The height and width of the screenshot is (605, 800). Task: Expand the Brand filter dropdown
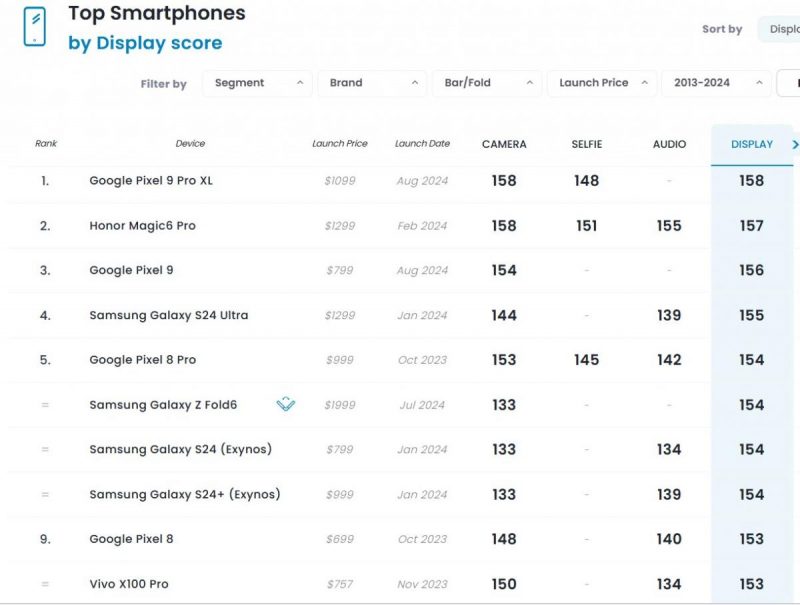point(372,83)
